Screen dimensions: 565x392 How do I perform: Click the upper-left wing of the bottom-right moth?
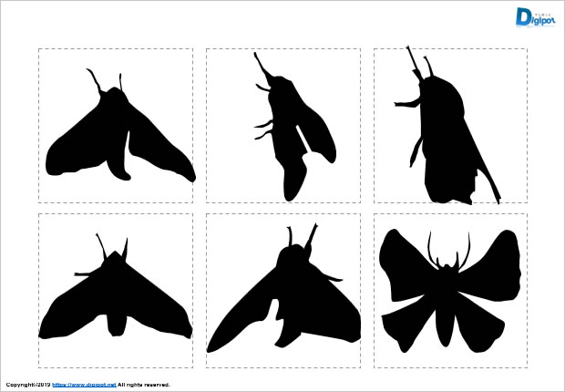[x=403, y=260]
